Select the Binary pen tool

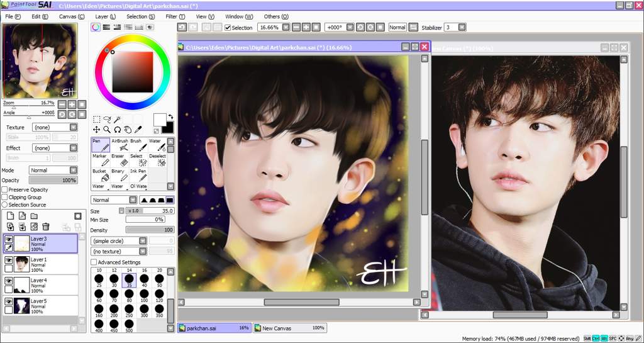click(119, 175)
